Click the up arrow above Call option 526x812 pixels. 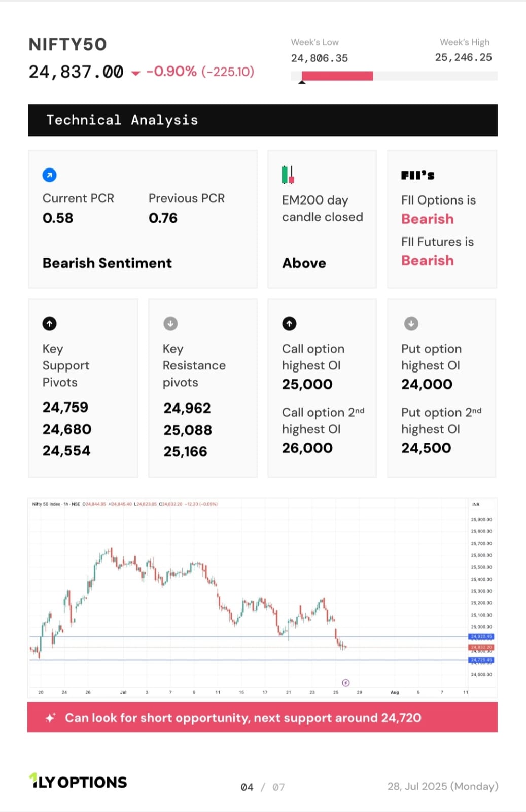tap(289, 323)
